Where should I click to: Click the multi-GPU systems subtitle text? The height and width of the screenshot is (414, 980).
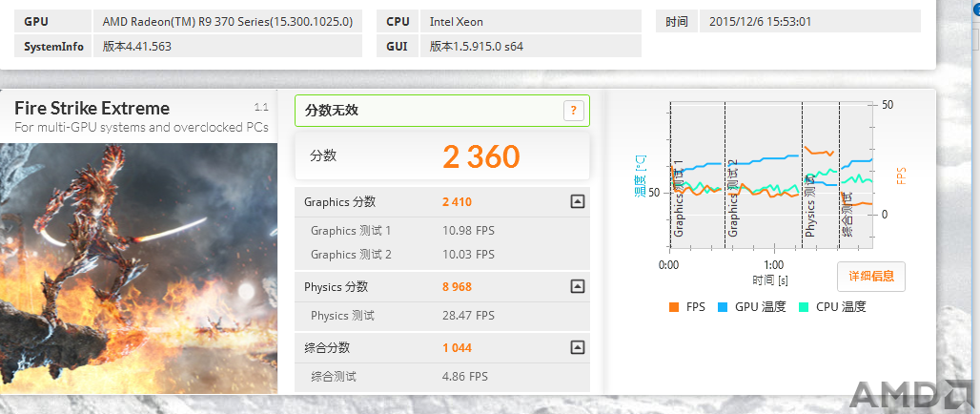coord(141,127)
